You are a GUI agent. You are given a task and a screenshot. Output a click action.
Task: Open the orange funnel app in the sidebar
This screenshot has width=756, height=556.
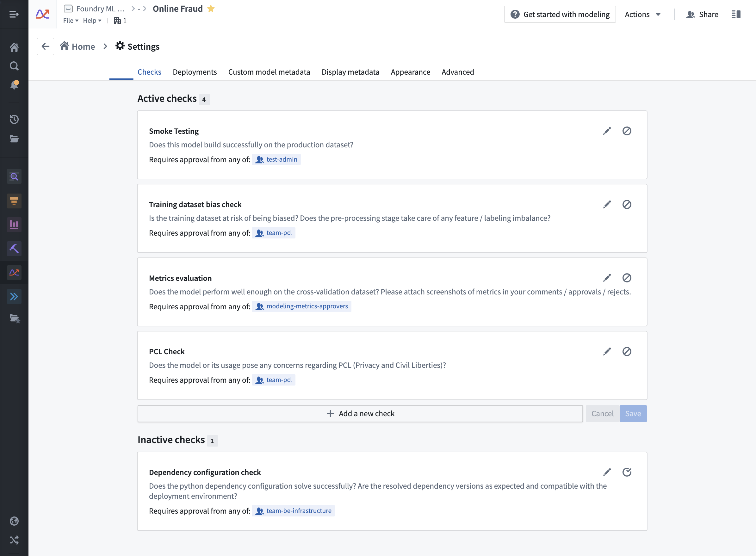14,201
